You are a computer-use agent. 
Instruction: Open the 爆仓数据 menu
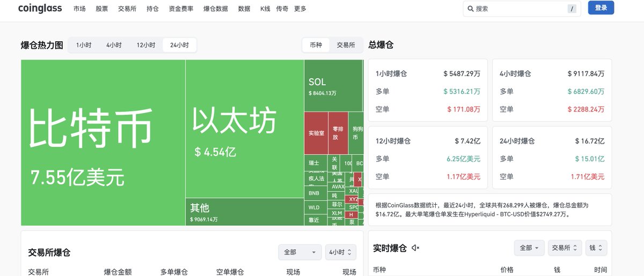(x=215, y=9)
